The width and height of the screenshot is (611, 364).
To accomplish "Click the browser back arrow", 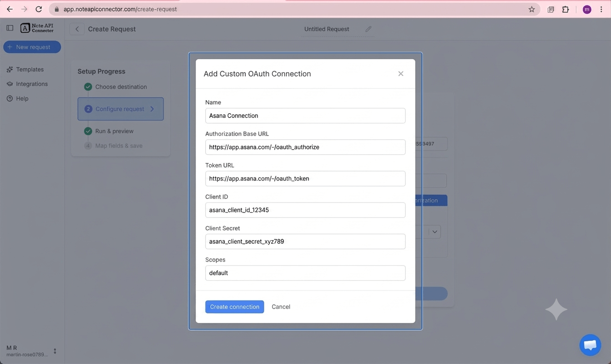I will click(x=10, y=9).
